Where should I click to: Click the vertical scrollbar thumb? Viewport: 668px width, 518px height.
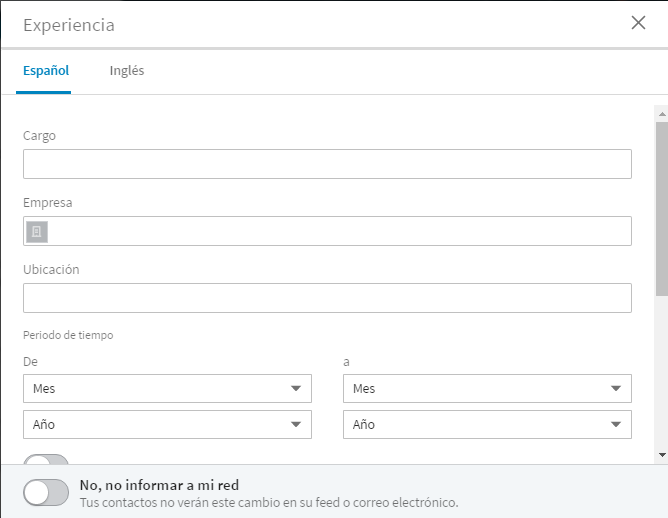[x=662, y=209]
